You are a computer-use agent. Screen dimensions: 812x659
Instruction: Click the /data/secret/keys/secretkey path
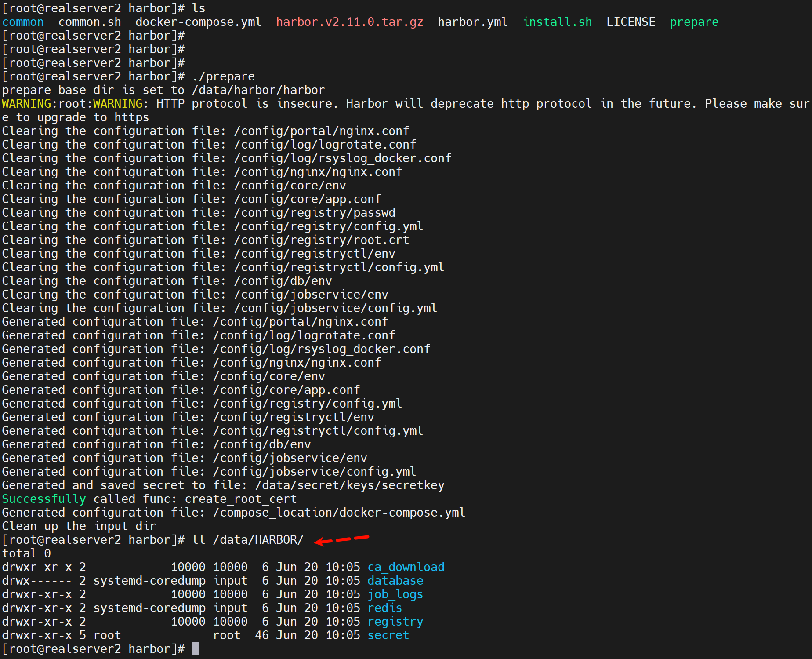[350, 485]
